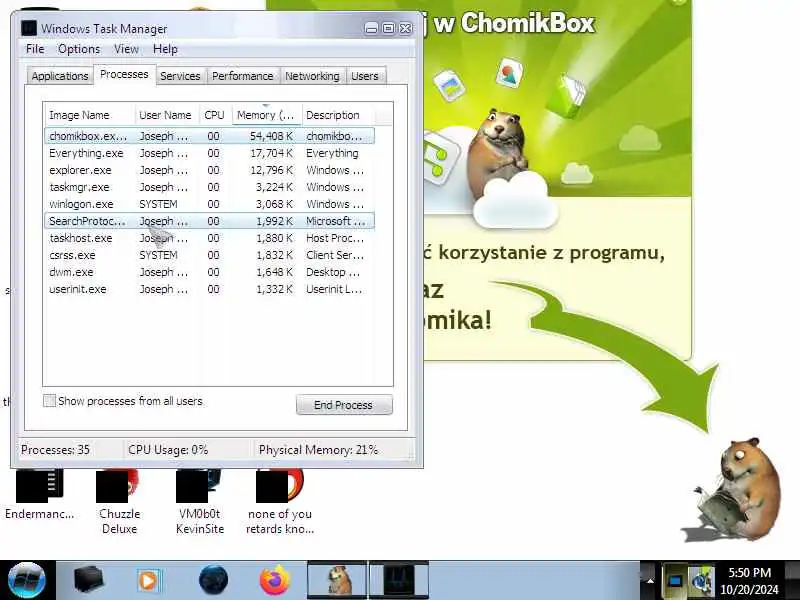800x600 pixels.
Task: Select the Processes tab
Action: [124, 74]
